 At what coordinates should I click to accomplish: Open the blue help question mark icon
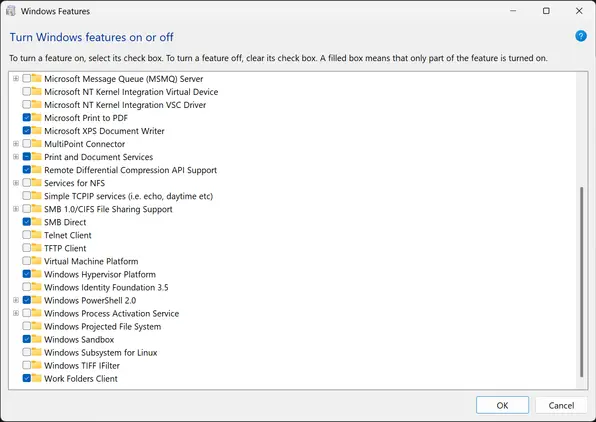(581, 36)
